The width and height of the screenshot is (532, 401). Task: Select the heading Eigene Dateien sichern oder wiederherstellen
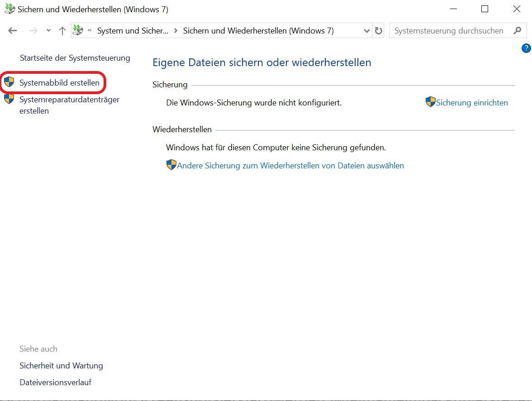261,62
